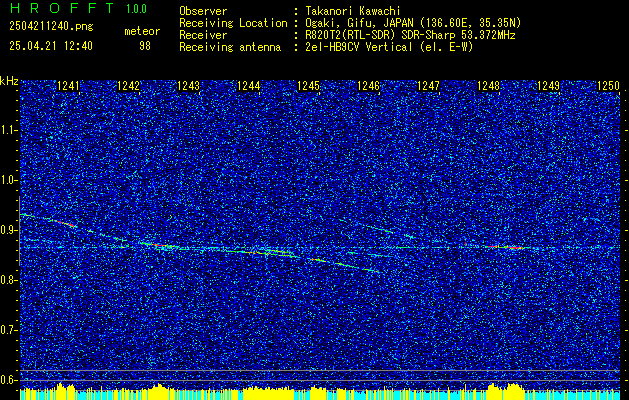Click the 1248 time marker
Screen dimensions: 629x400
pyautogui.click(x=488, y=86)
